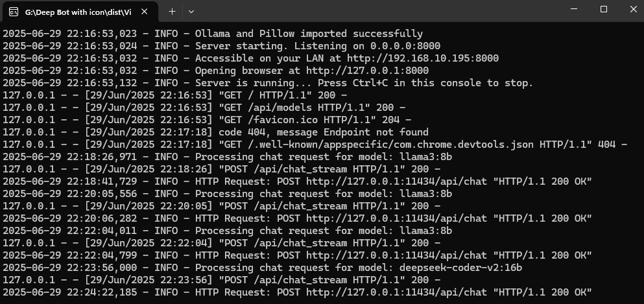
Task: Maximize the terminal window
Action: coord(603,9)
